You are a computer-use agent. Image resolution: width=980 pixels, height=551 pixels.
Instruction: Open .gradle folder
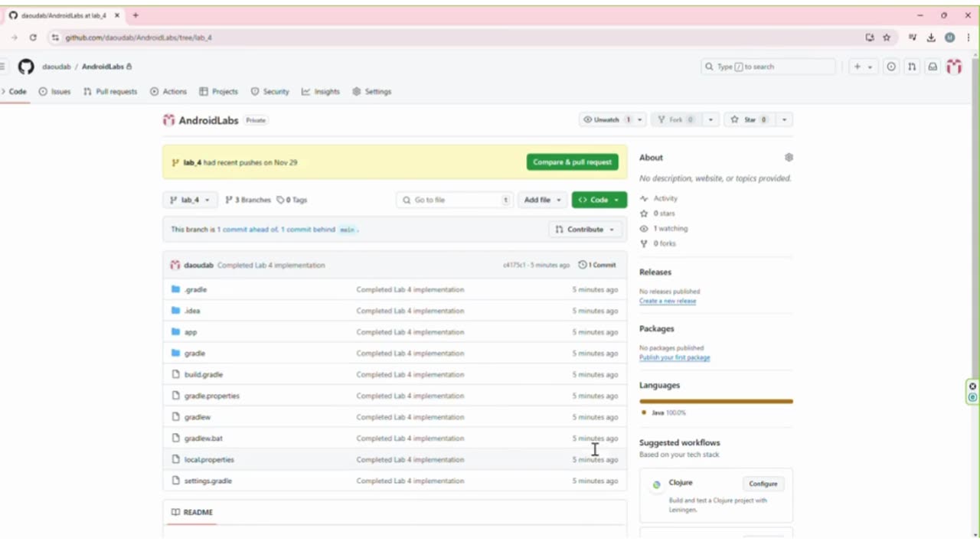pyautogui.click(x=195, y=290)
